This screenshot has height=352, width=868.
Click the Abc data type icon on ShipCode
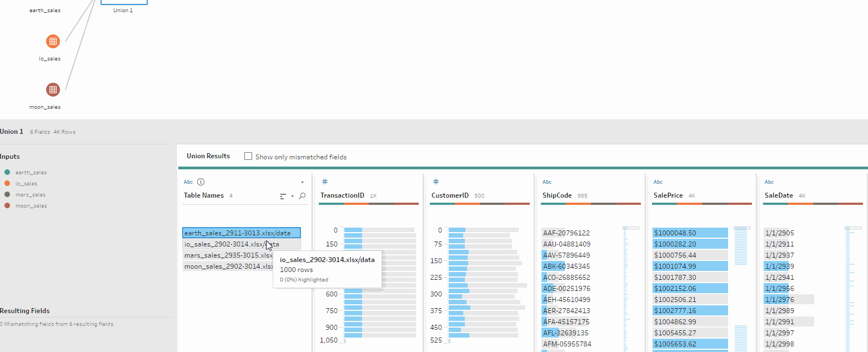546,182
